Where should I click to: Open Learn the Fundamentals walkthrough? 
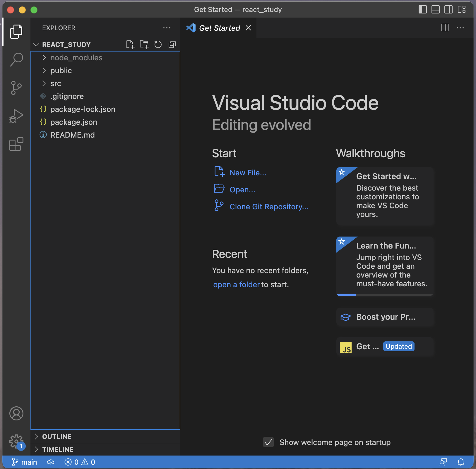point(385,266)
